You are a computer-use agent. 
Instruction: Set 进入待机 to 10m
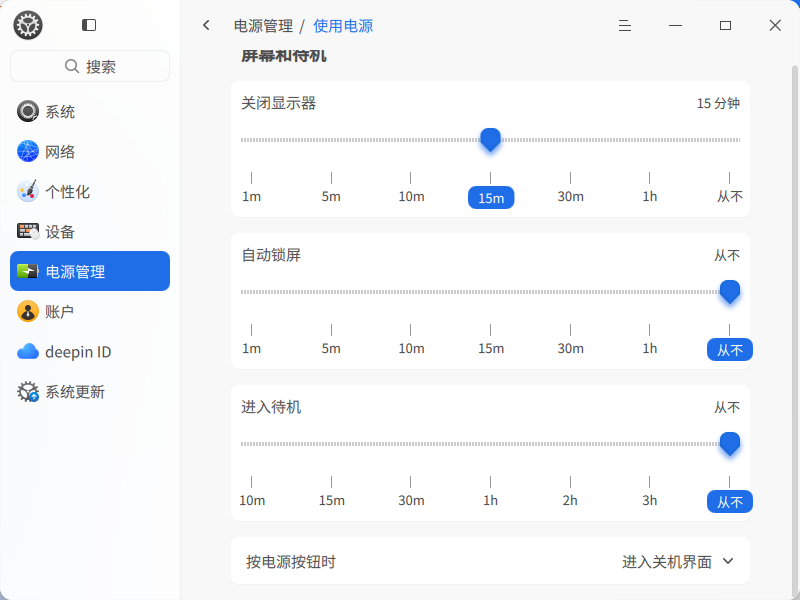[x=252, y=501]
